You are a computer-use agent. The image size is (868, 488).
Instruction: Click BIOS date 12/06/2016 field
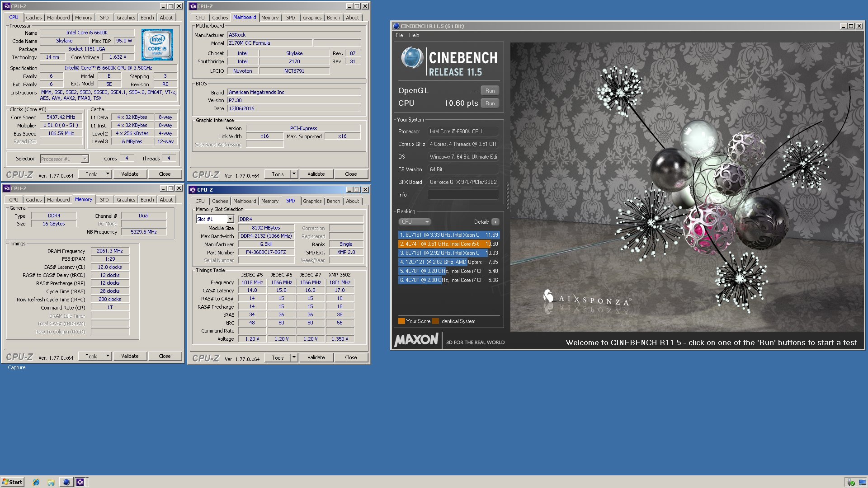click(294, 109)
